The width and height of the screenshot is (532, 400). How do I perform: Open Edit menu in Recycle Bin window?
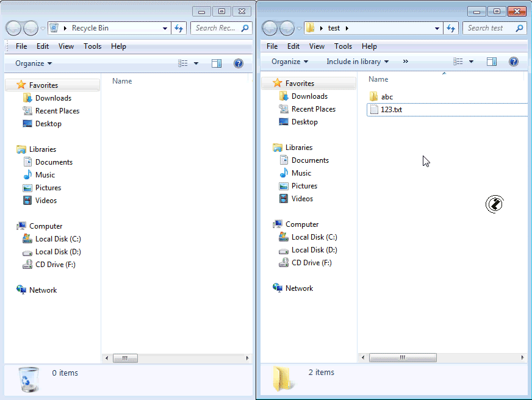click(x=43, y=46)
